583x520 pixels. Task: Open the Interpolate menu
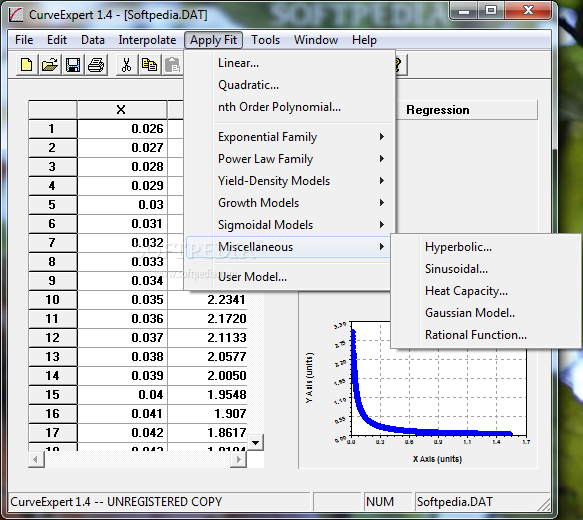147,40
